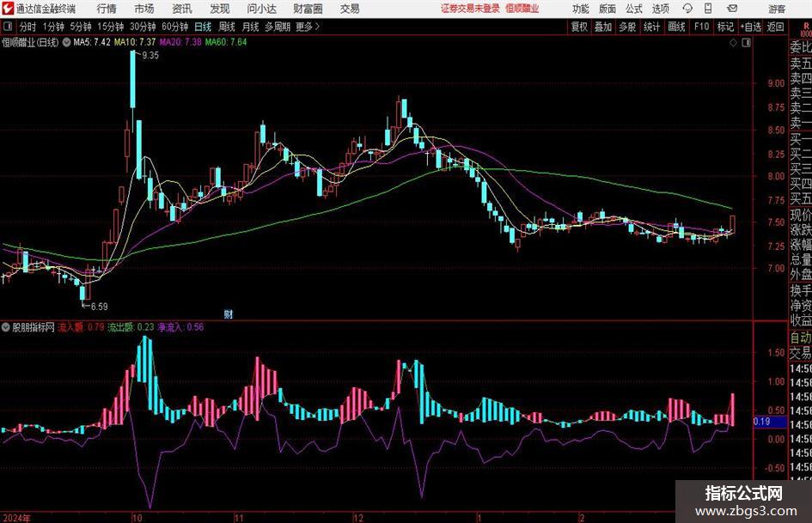Click the 标记 mark button
The image size is (812, 523).
725,27
